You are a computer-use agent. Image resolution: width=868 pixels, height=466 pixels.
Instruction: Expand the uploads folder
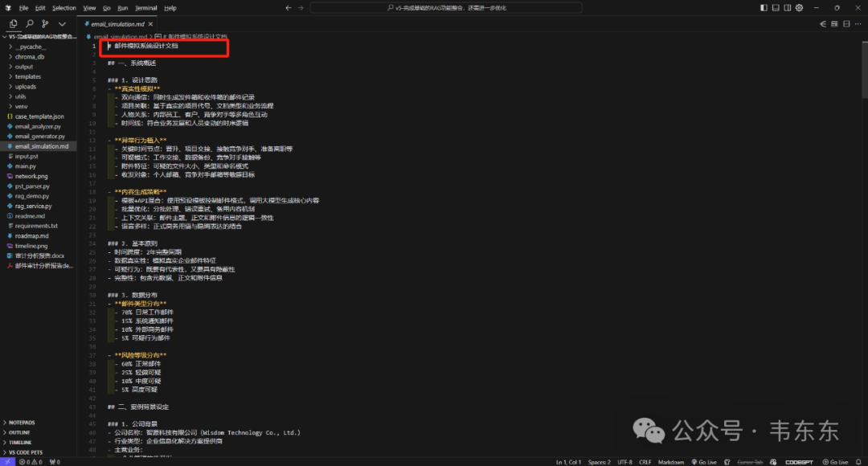tap(39, 86)
